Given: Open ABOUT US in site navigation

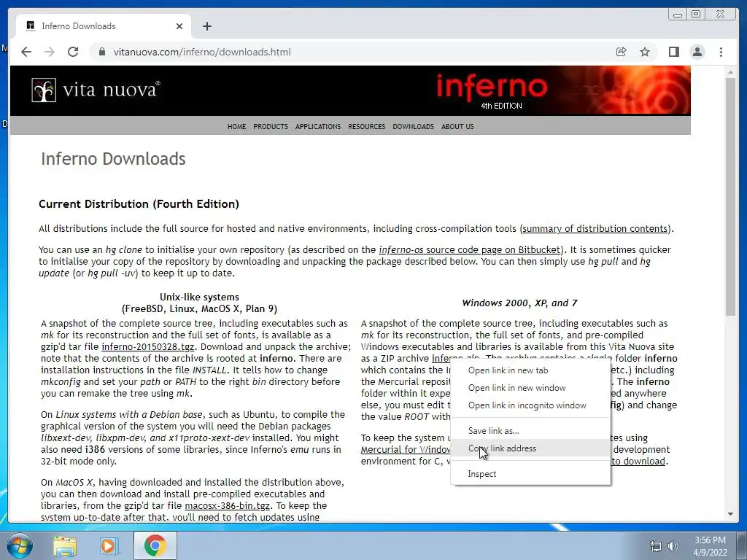Looking at the screenshot, I should click(457, 127).
